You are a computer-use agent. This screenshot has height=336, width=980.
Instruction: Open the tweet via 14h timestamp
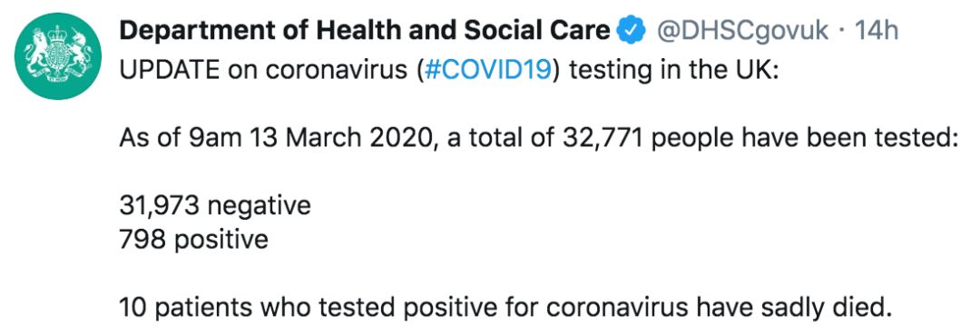point(877,31)
